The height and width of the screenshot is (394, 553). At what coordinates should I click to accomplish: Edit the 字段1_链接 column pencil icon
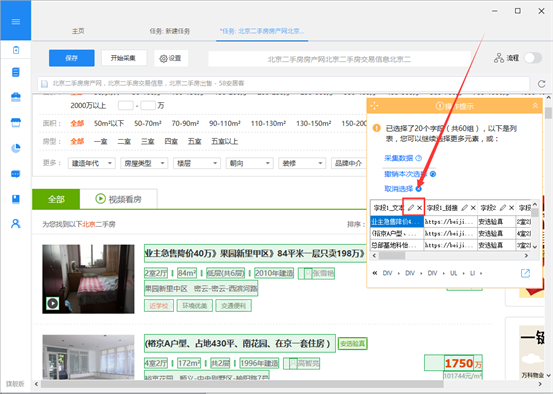(x=464, y=208)
